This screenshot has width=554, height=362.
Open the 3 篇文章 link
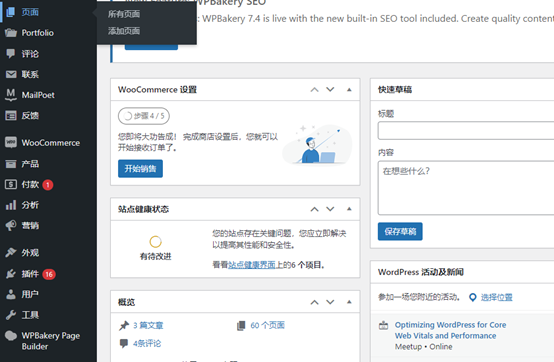point(148,325)
